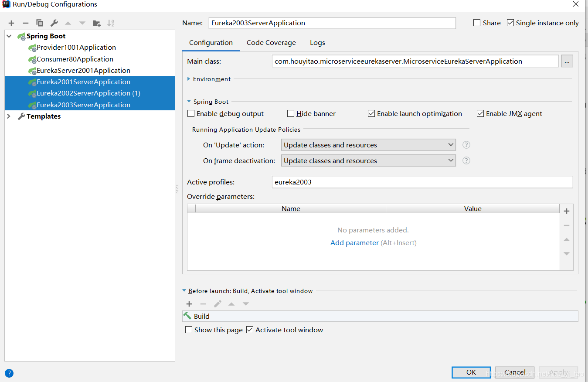Viewport: 588px width, 382px height.
Task: Remove the selected configuration with minus icon
Action: [26, 23]
